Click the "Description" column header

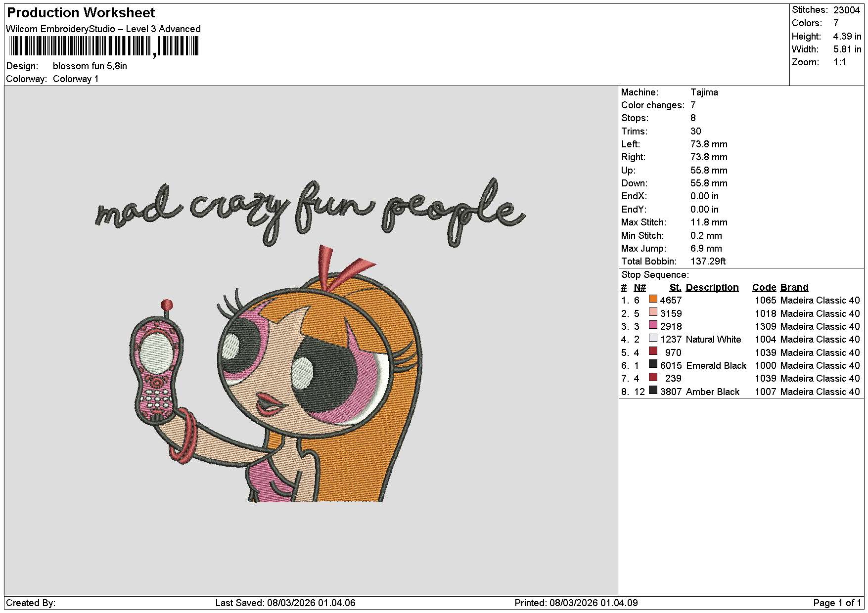tap(712, 288)
